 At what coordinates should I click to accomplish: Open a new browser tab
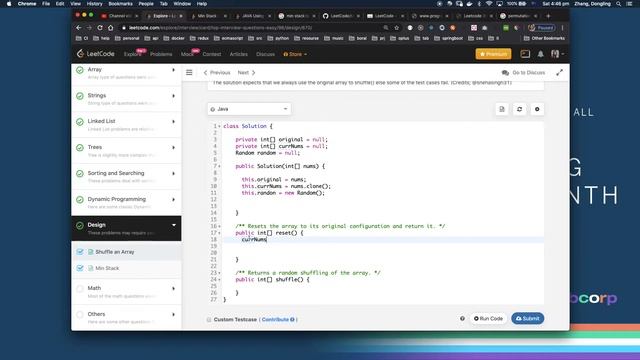[548, 16]
